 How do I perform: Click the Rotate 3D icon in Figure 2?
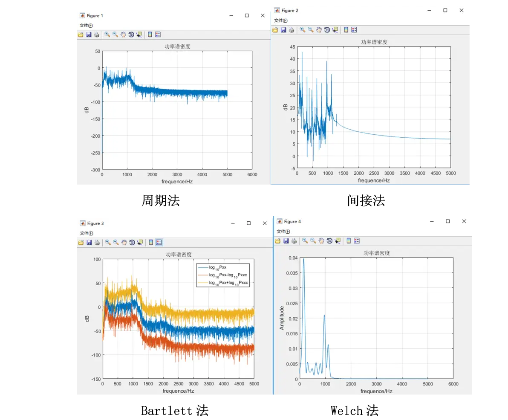click(x=327, y=30)
